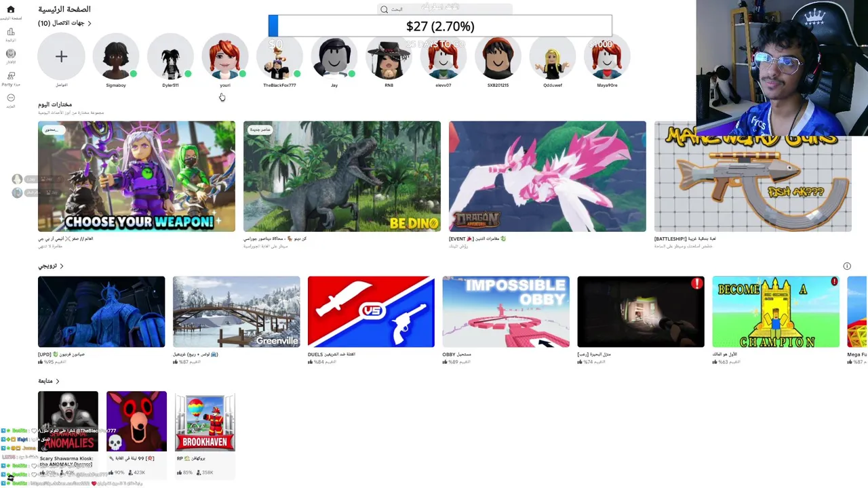The image size is (868, 488).
Task: Open Maya90re's avatar in connections
Action: (607, 57)
